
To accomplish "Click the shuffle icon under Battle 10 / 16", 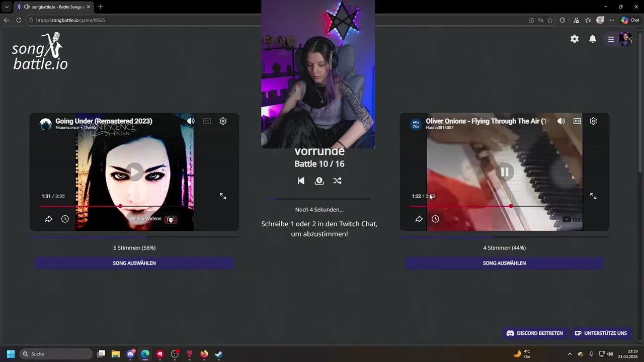I will pyautogui.click(x=337, y=180).
